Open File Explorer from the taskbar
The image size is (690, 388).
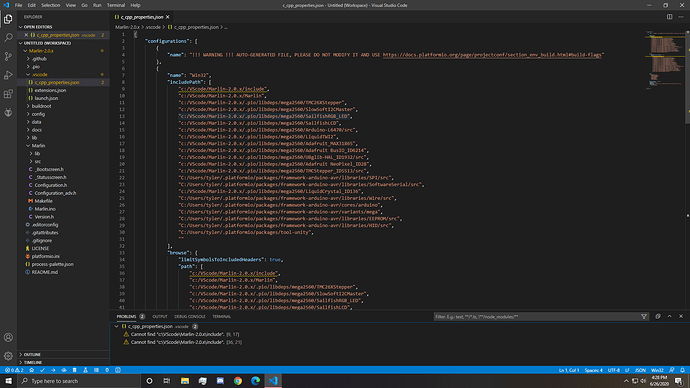(185, 381)
